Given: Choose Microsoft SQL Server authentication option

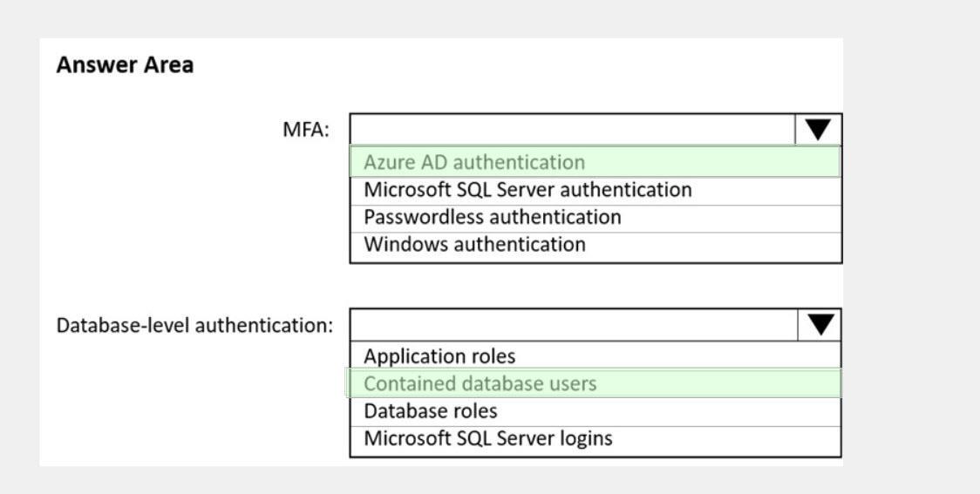Looking at the screenshot, I should (595, 190).
